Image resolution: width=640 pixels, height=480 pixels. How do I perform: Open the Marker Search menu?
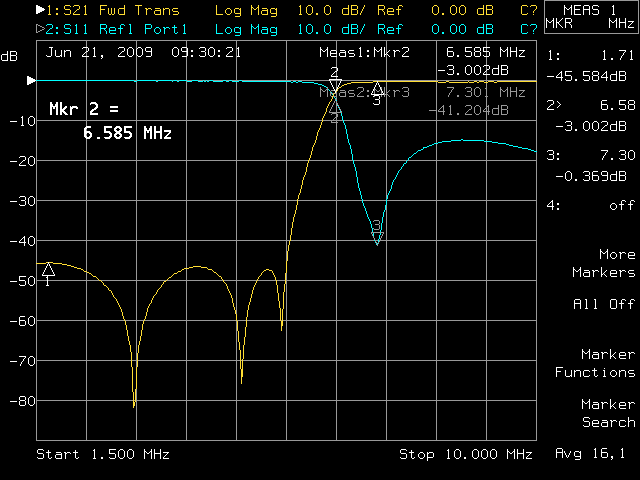point(608,413)
